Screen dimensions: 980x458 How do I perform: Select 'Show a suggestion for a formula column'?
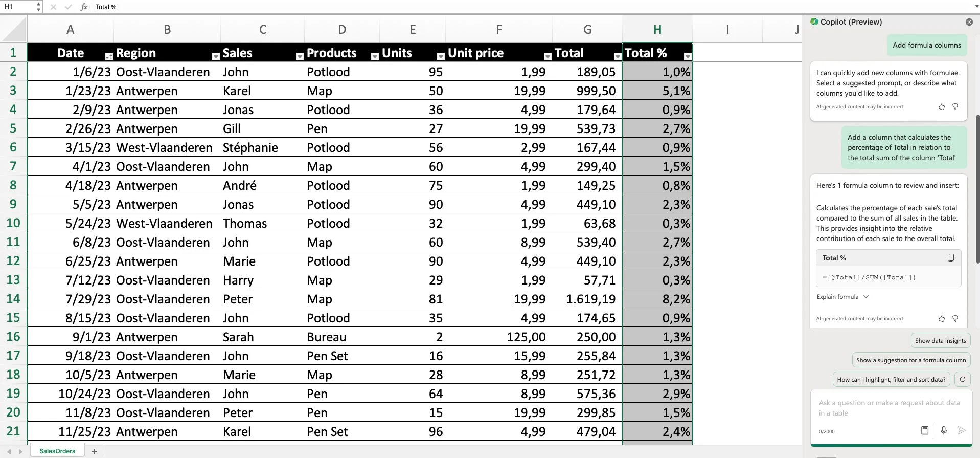click(x=910, y=360)
